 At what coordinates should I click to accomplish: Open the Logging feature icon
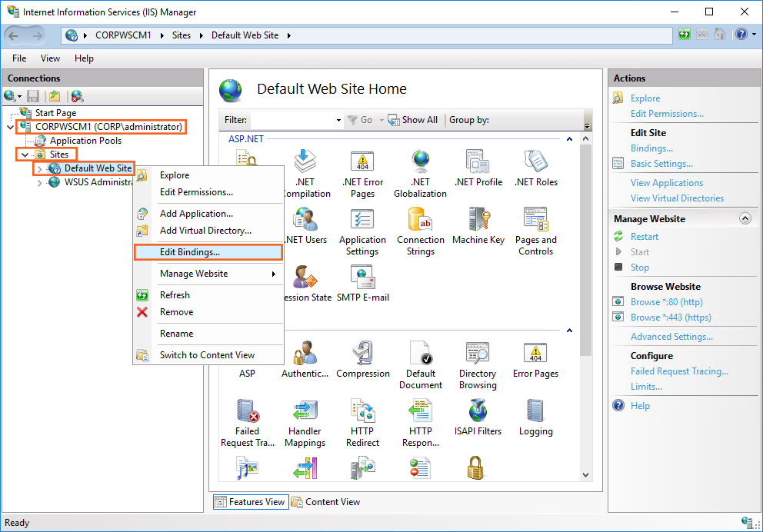(x=535, y=417)
